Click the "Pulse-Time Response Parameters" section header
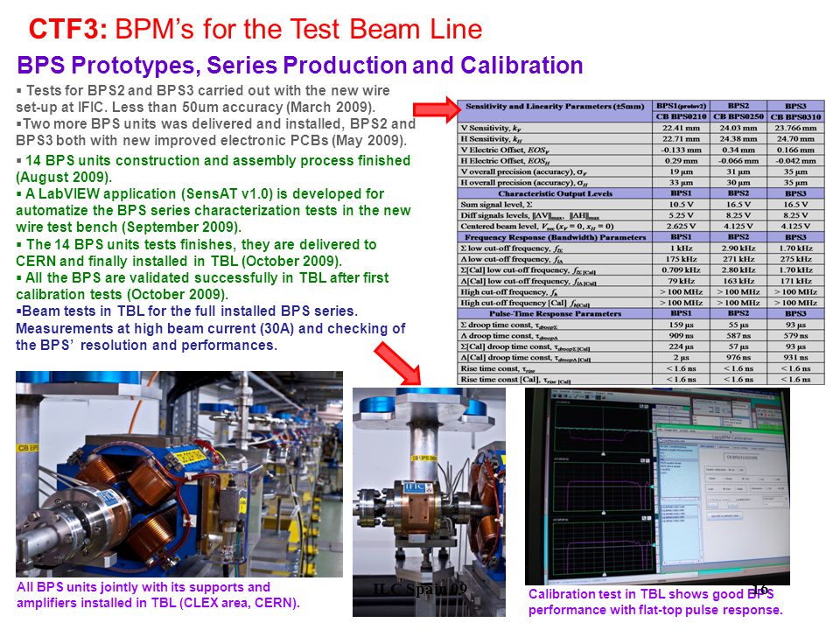The width and height of the screenshot is (840, 630). pyautogui.click(x=555, y=313)
